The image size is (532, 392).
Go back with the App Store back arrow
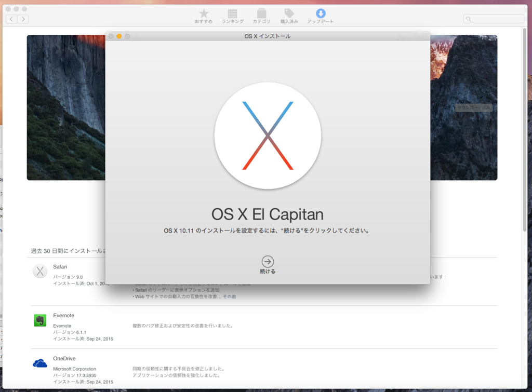tap(11, 19)
